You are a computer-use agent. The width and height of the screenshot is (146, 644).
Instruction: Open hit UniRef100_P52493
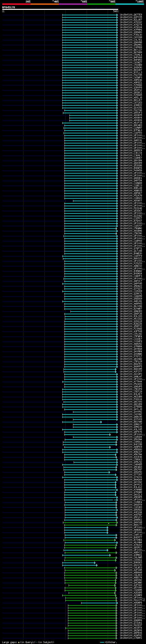point(131,384)
